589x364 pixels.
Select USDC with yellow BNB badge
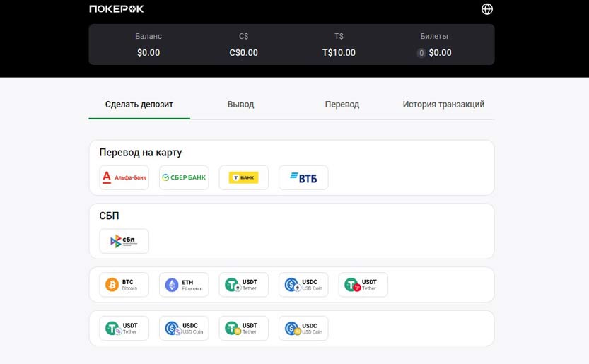coord(303,329)
